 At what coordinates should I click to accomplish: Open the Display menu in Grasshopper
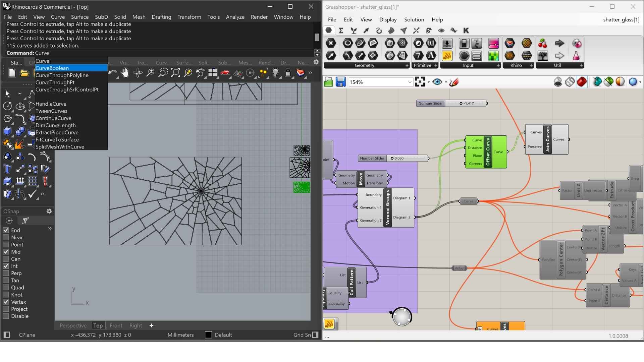click(x=388, y=19)
